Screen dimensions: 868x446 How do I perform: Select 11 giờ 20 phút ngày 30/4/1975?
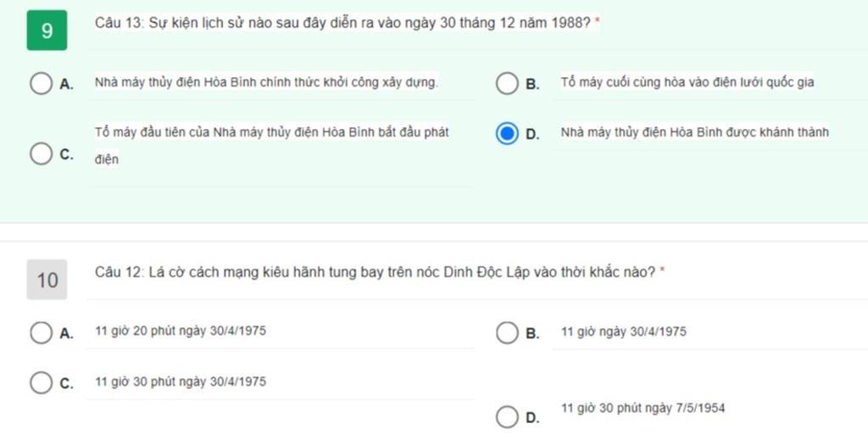[x=41, y=333]
